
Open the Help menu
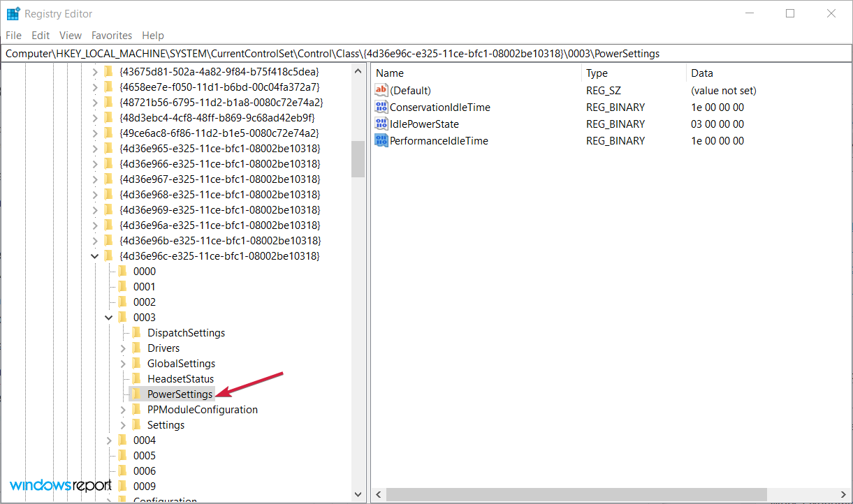153,35
